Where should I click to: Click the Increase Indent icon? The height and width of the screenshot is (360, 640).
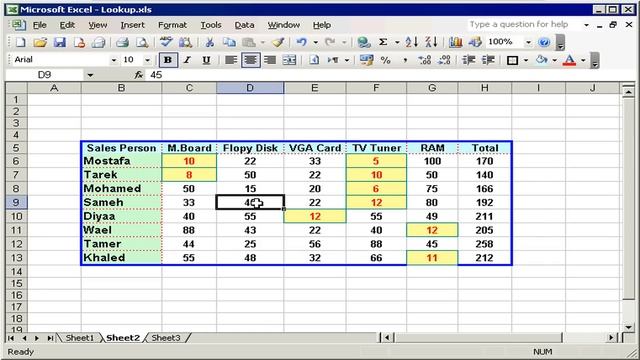coord(488,60)
